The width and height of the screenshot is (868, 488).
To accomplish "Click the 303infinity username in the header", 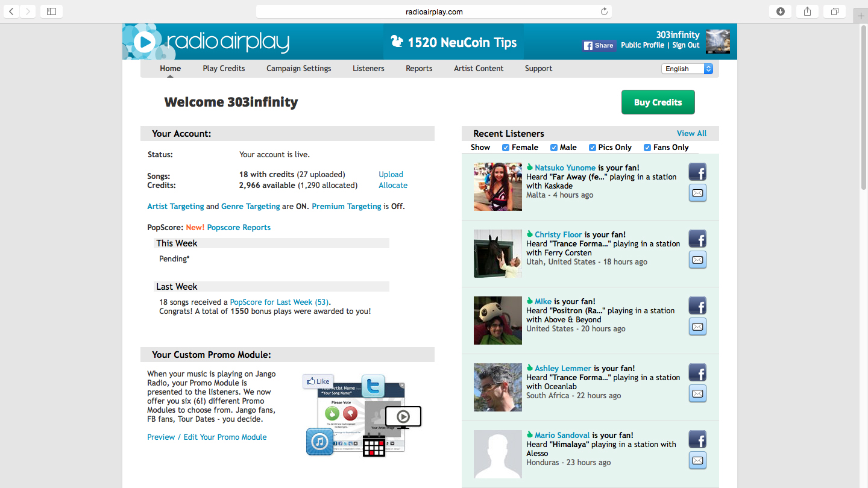I will tap(678, 35).
